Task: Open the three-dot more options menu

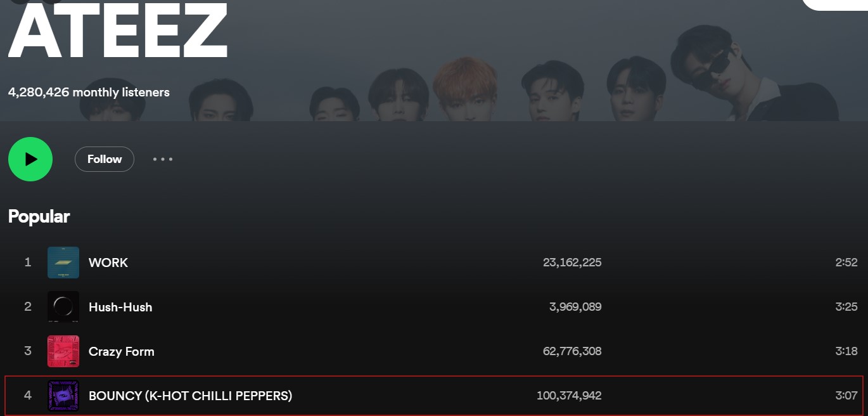Action: [x=163, y=159]
